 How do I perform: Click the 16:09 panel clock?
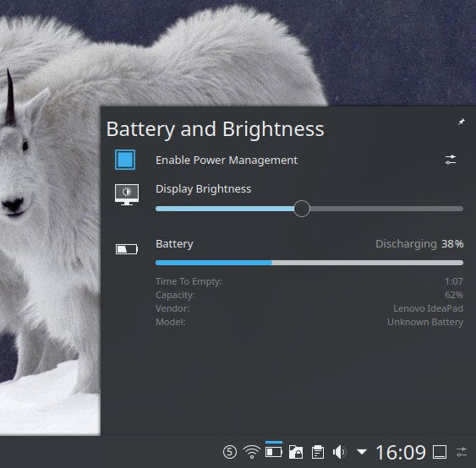coord(401,453)
